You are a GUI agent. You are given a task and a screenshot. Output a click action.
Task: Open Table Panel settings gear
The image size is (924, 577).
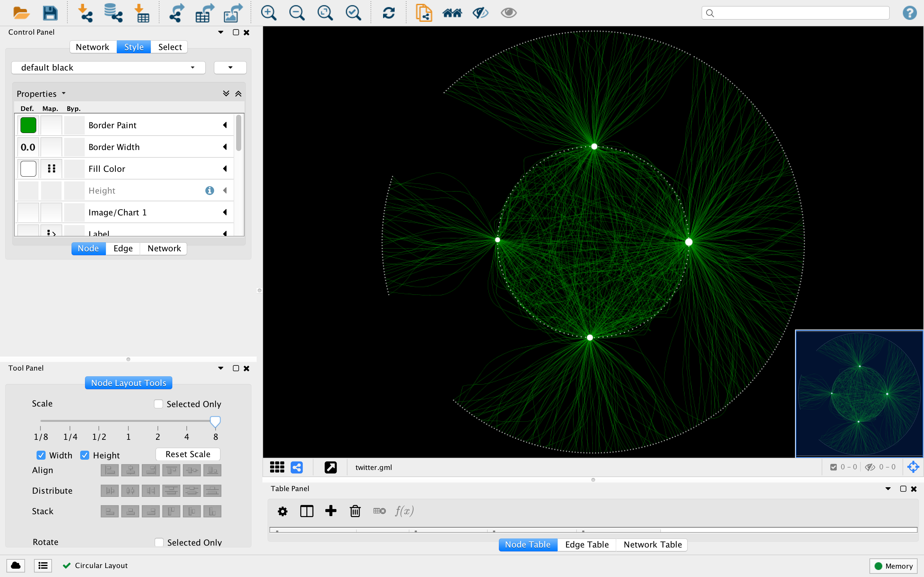pos(283,511)
